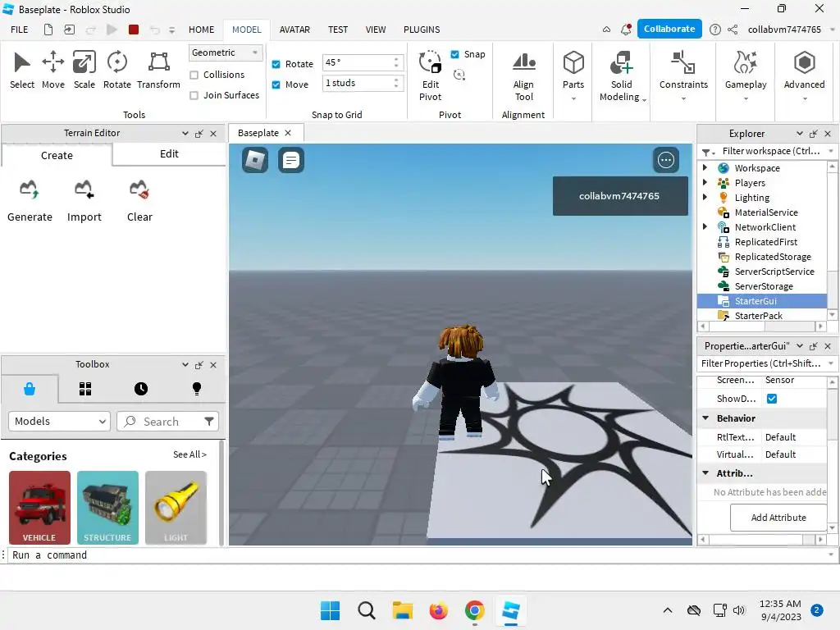This screenshot has width=840, height=630.
Task: Open the FILE menu
Action: click(20, 30)
